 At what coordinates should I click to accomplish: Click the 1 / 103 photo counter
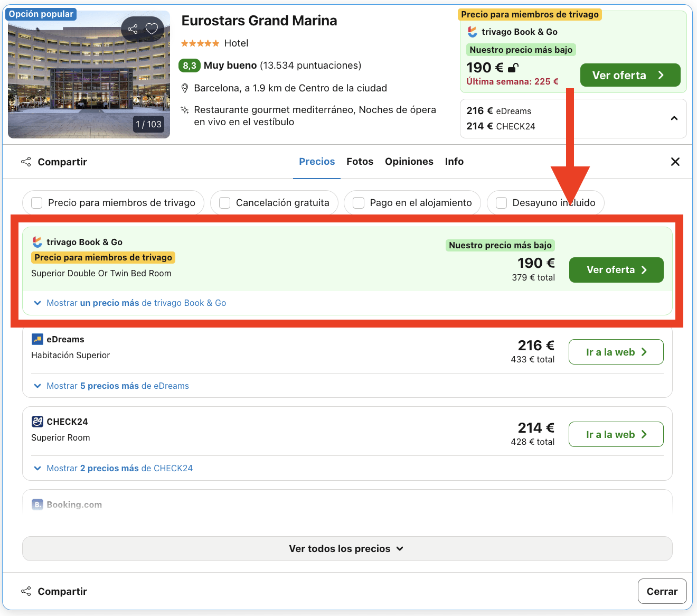[x=149, y=124]
